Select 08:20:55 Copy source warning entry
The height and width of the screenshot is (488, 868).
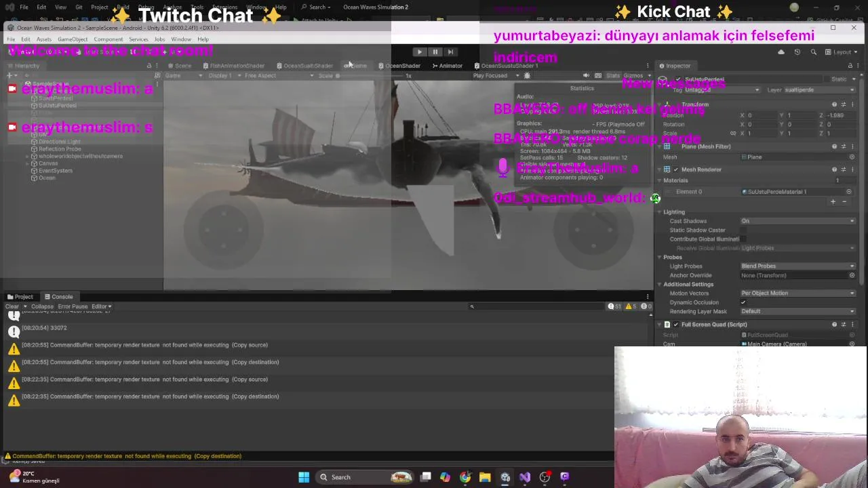325,348
